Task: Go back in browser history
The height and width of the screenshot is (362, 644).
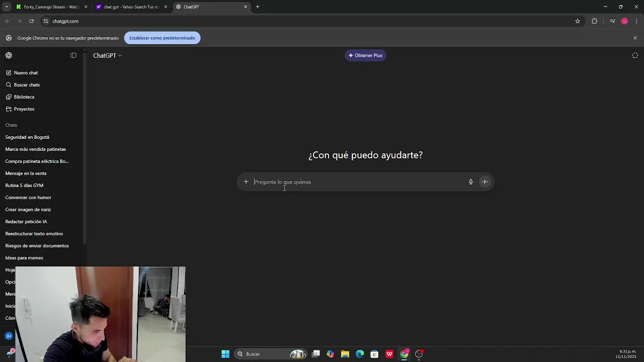Action: point(7,21)
